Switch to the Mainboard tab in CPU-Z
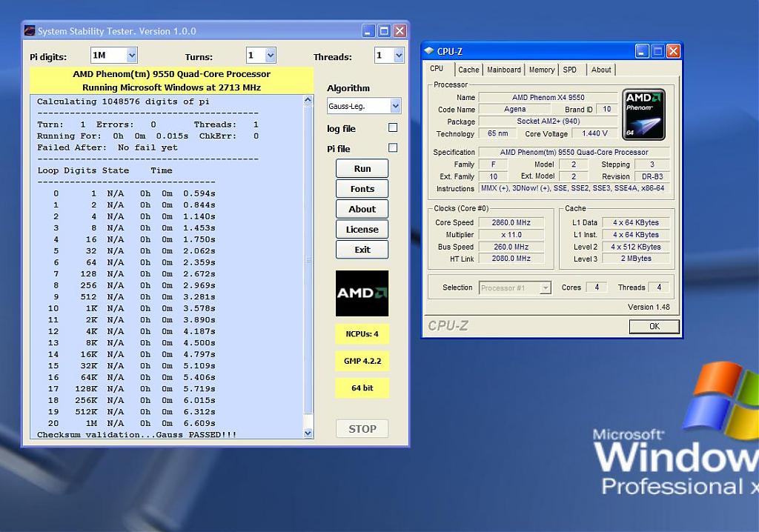The image size is (759, 532). click(504, 70)
